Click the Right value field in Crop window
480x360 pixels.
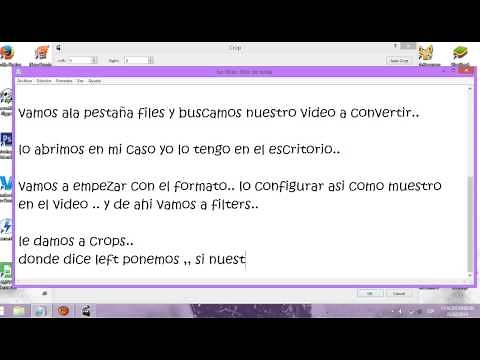136,60
